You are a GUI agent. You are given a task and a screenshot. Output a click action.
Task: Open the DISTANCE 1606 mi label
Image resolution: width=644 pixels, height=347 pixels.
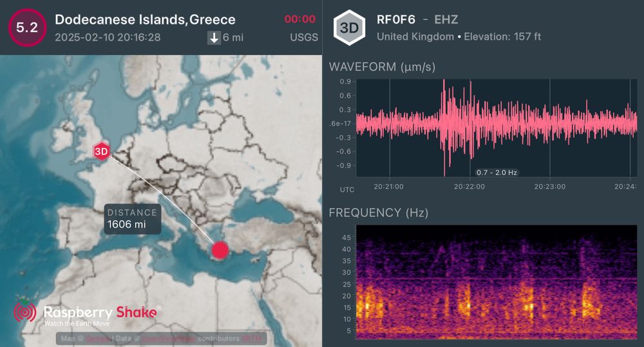point(132,219)
